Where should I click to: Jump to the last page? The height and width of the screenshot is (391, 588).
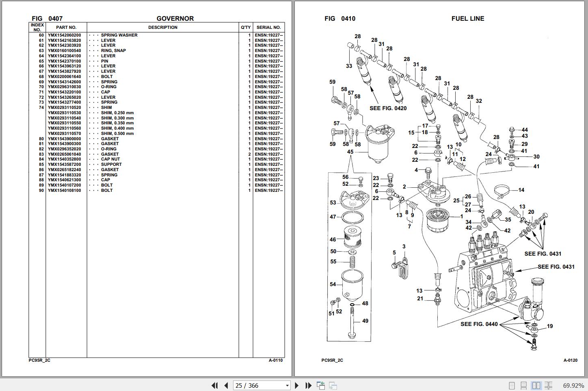point(308,385)
